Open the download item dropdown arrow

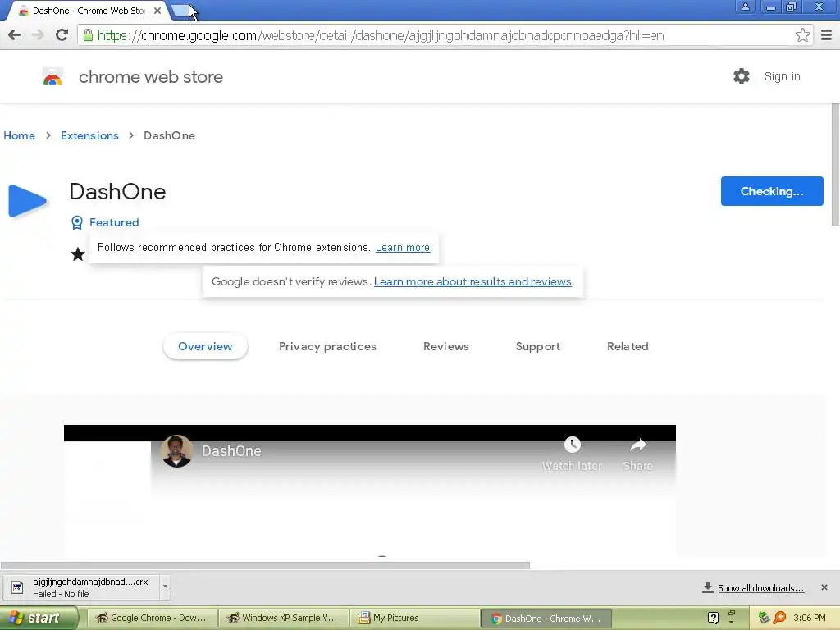(165, 586)
